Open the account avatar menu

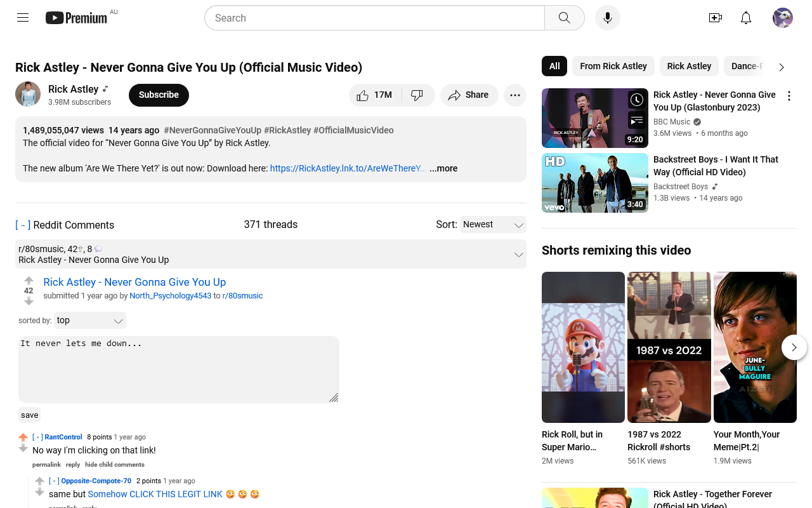tap(783, 18)
